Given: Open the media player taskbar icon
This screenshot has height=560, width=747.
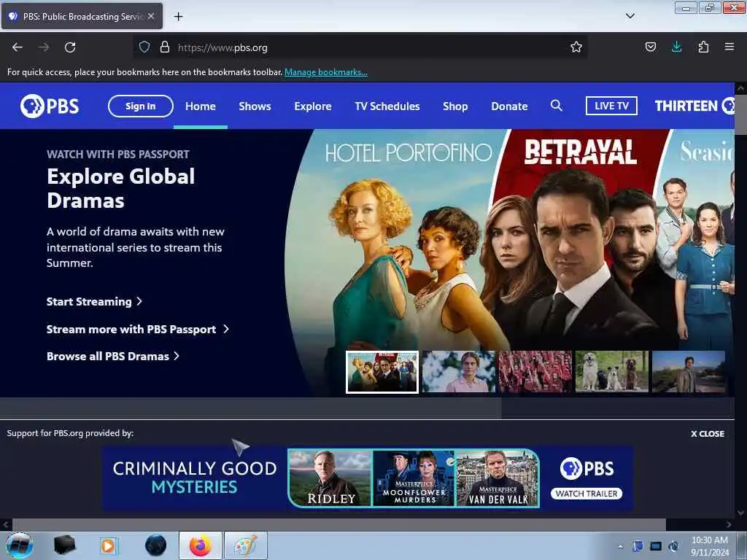Looking at the screenshot, I should coord(108,545).
